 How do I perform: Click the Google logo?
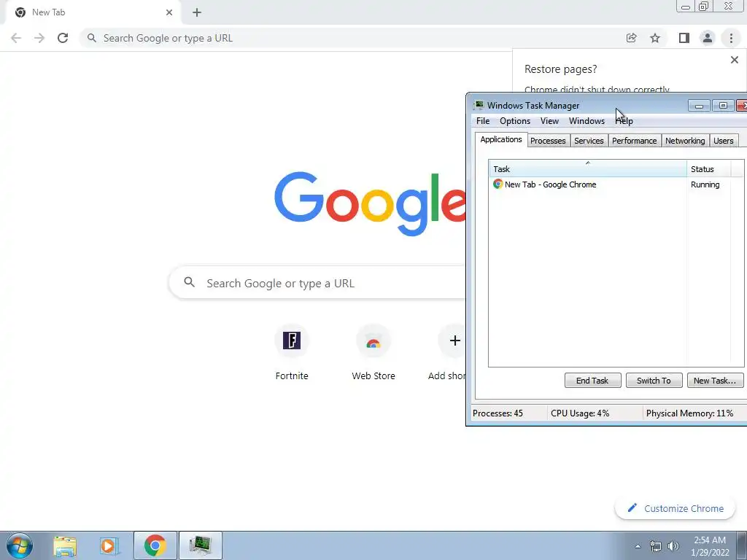(x=370, y=204)
